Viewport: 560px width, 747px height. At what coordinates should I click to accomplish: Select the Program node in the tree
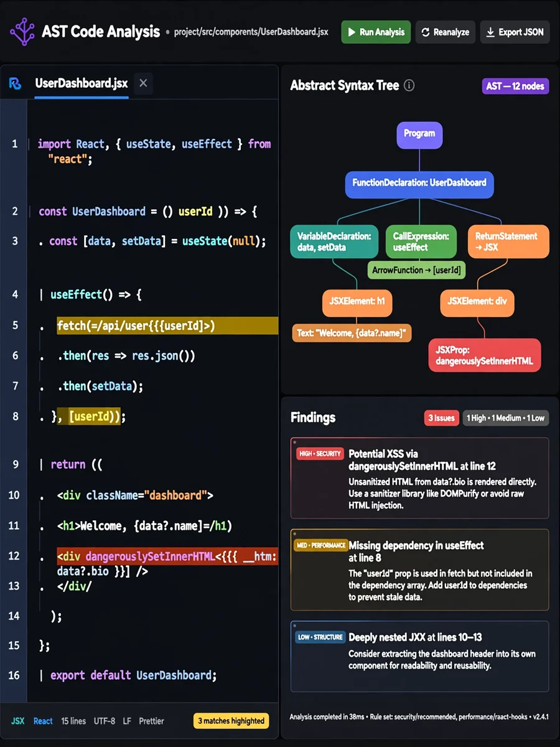(x=419, y=134)
